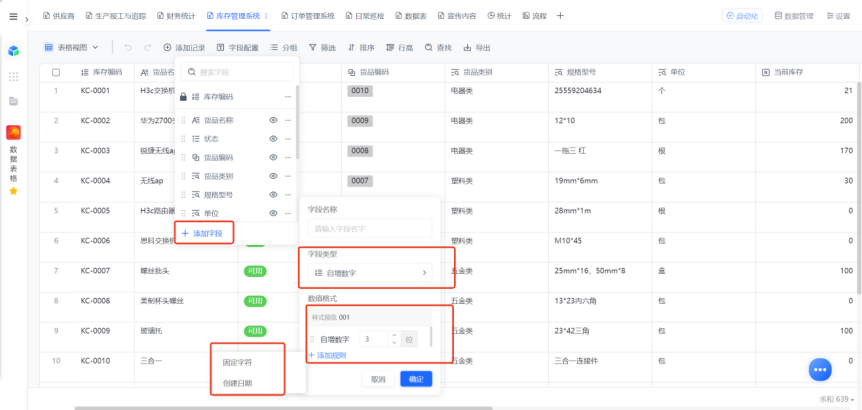
Task: Open the grid apps sidebar icon
Action: (x=13, y=76)
